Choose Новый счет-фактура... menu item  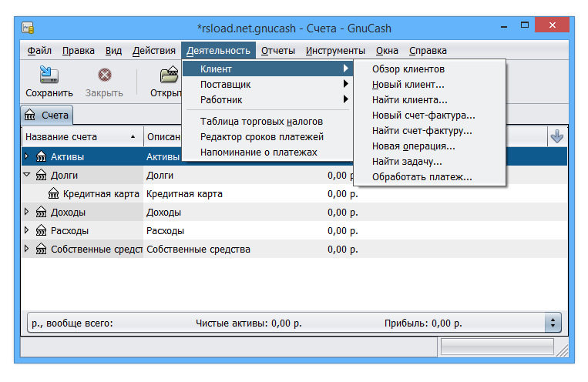[430, 115]
